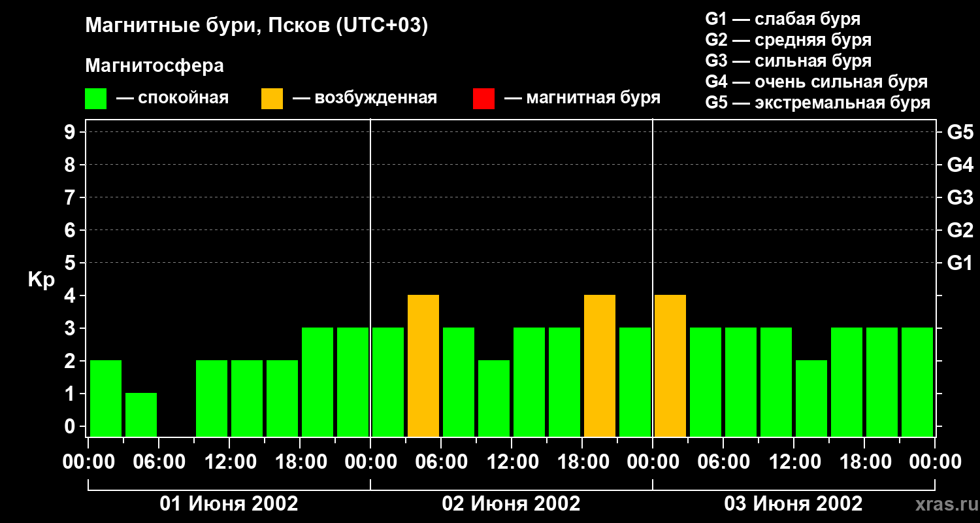Click the '— возбужденная' legend label

pos(365,98)
